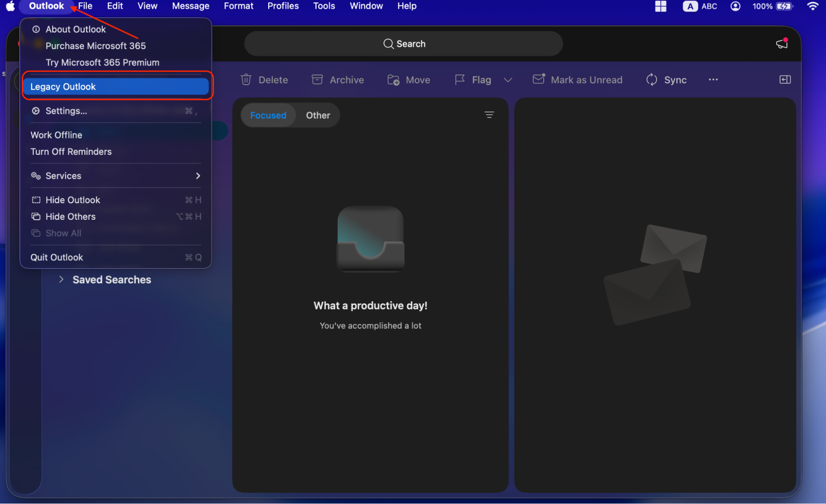This screenshot has height=504, width=826.
Task: Click the Mark as Unread envelope icon
Action: [x=538, y=79]
